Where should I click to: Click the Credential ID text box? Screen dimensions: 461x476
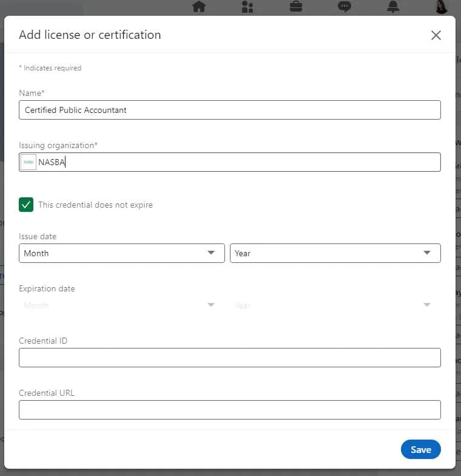[x=229, y=358]
